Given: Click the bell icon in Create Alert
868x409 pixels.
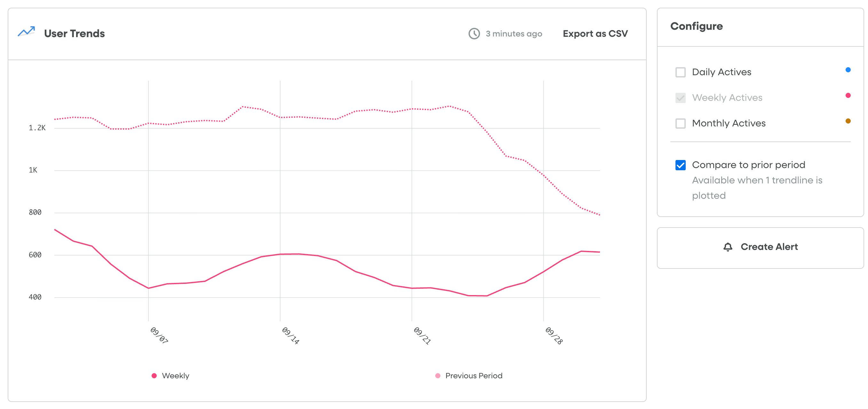Looking at the screenshot, I should tap(728, 247).
